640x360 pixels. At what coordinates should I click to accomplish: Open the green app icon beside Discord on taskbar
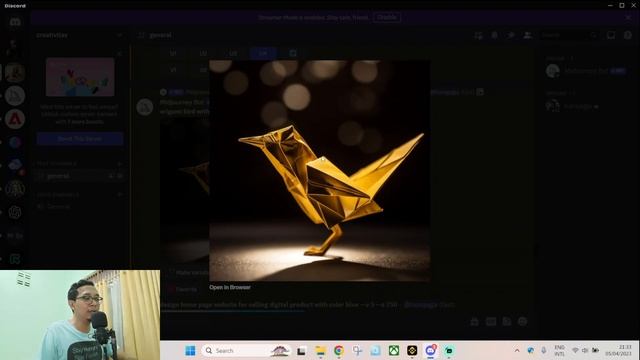click(x=449, y=351)
